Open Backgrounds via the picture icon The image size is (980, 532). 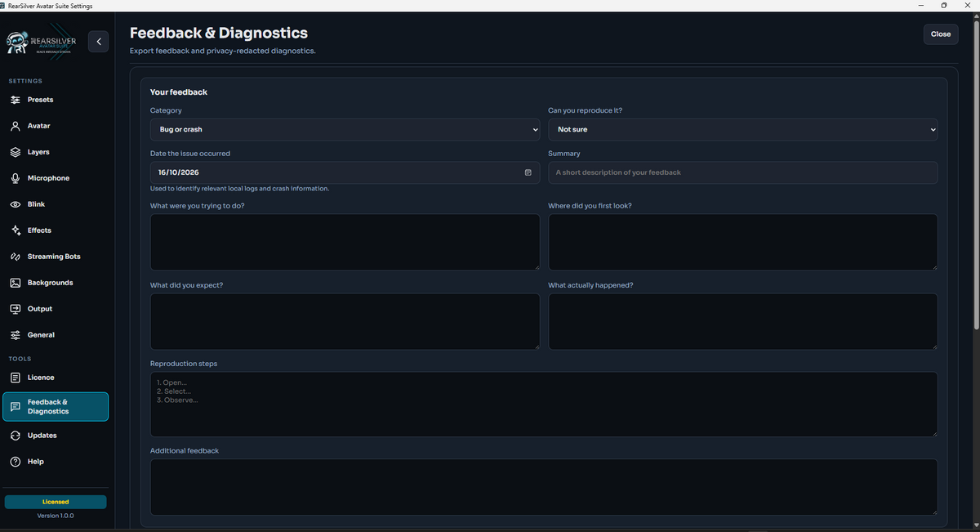16,283
